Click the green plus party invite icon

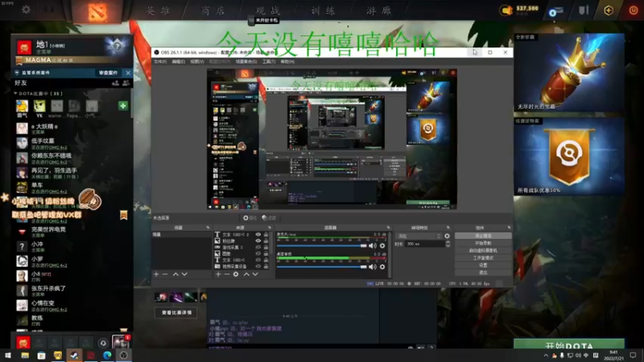pyautogui.click(x=123, y=106)
